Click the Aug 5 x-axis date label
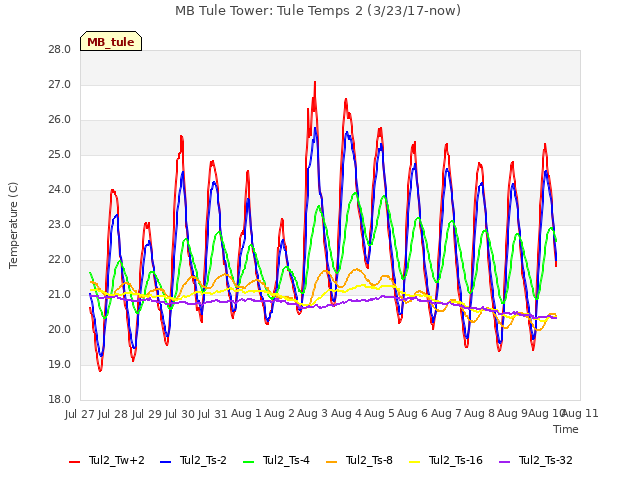The height and width of the screenshot is (480, 640). (379, 414)
